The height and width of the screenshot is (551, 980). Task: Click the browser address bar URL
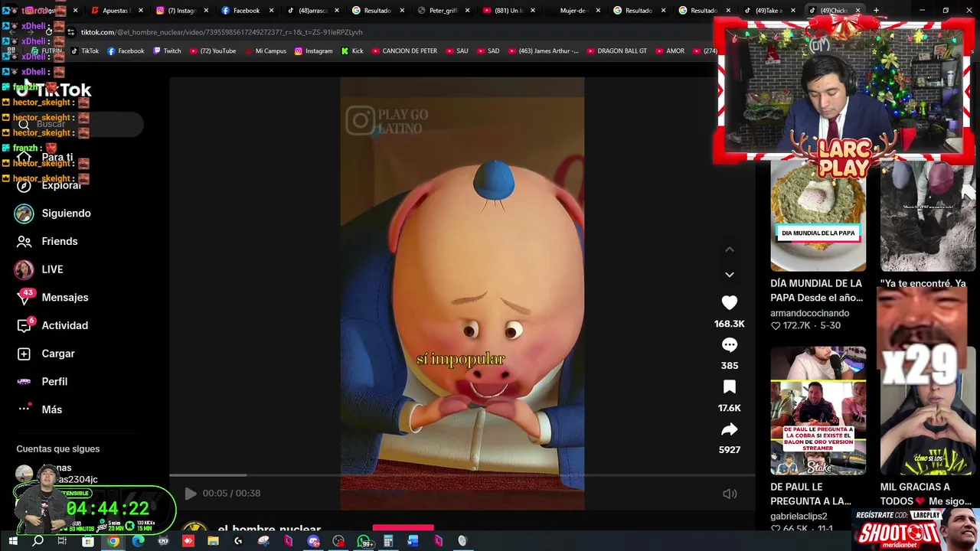click(222, 32)
